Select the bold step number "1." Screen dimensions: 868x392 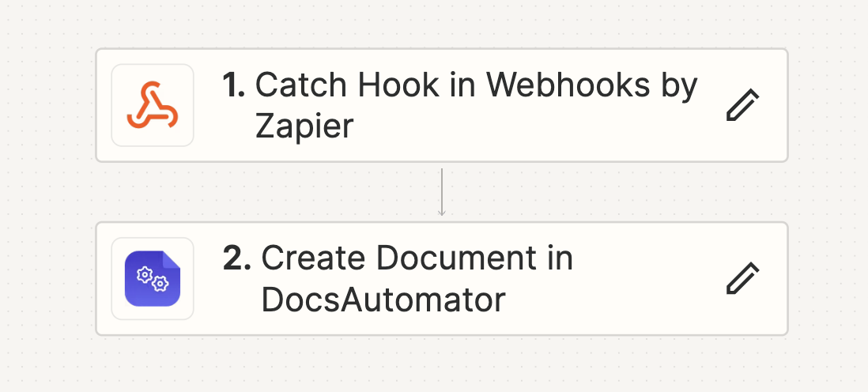click(234, 85)
